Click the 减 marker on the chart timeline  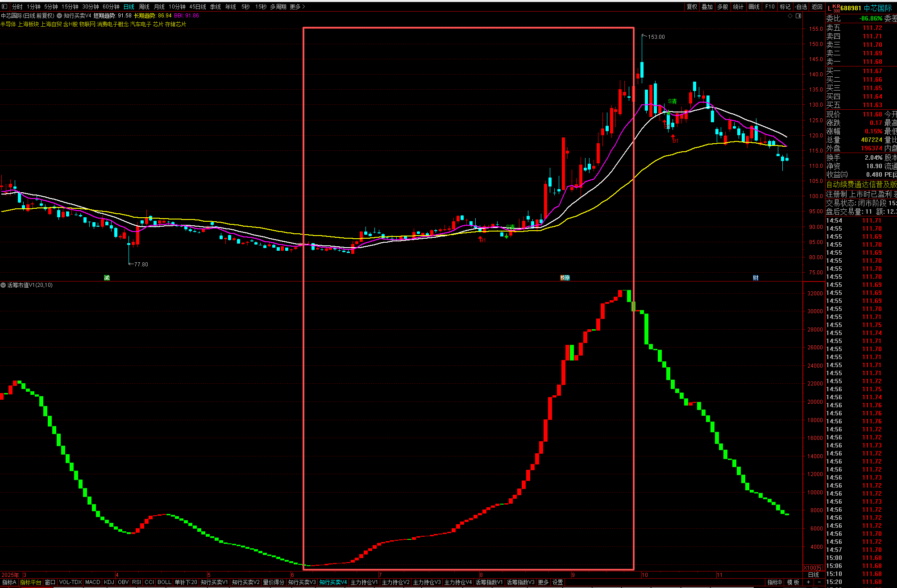pos(107,277)
